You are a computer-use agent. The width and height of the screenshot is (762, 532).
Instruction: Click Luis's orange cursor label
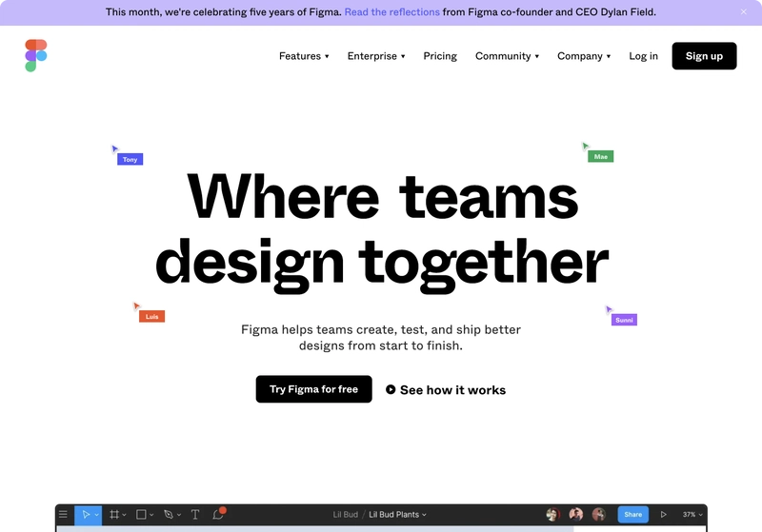(151, 317)
